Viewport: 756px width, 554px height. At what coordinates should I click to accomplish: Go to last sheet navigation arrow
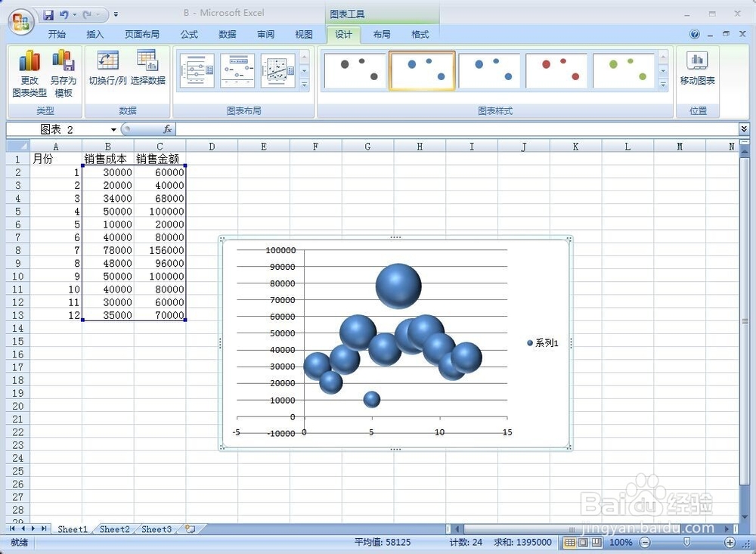44,528
